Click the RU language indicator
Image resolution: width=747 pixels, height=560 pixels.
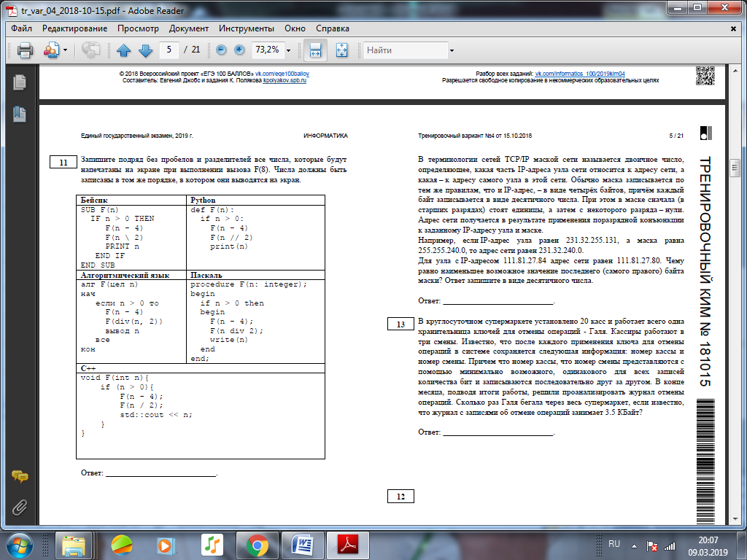pyautogui.click(x=614, y=544)
